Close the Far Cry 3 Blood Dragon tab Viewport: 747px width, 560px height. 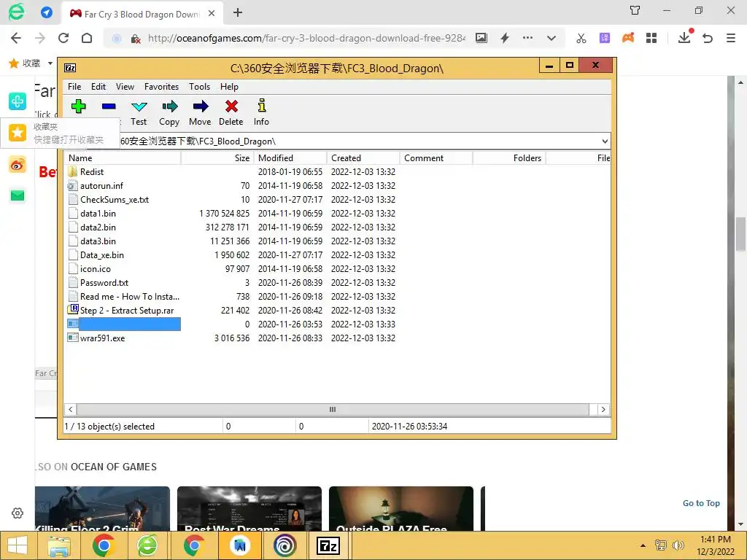[x=212, y=13]
